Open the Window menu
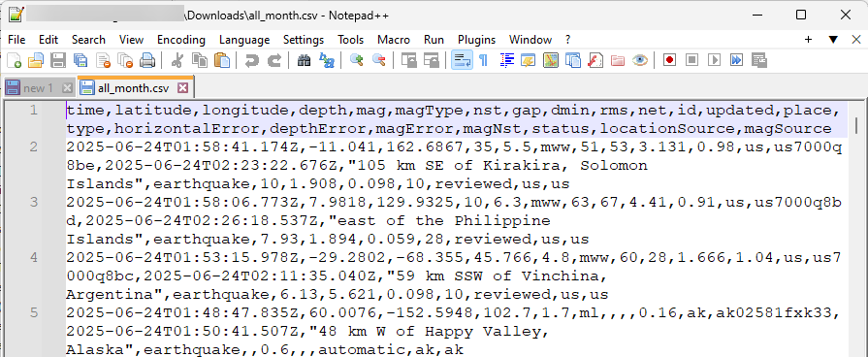Viewport: 868px width, 357px height. (x=530, y=40)
